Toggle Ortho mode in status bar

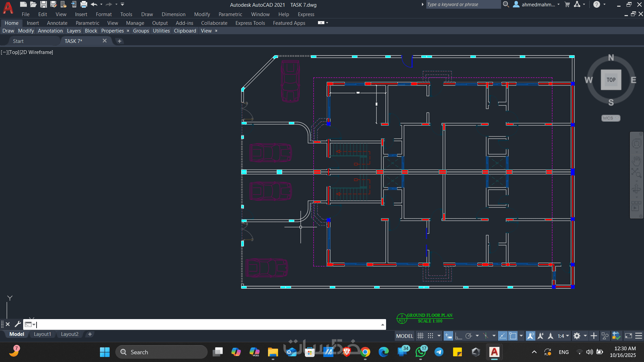click(459, 336)
